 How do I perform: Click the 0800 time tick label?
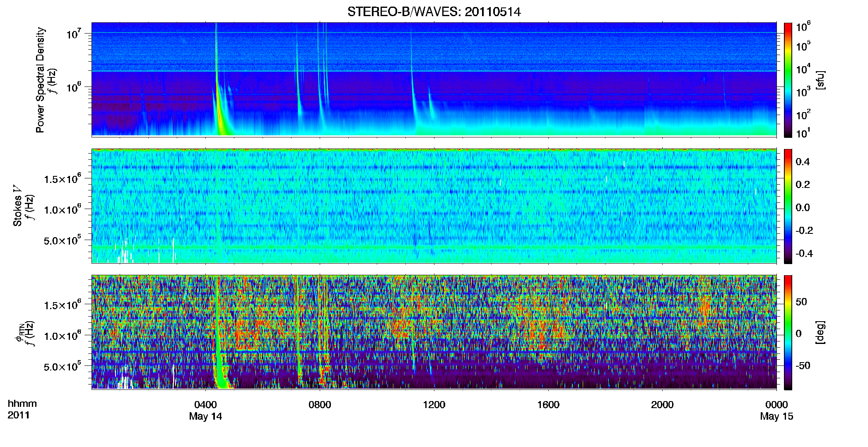click(x=320, y=405)
